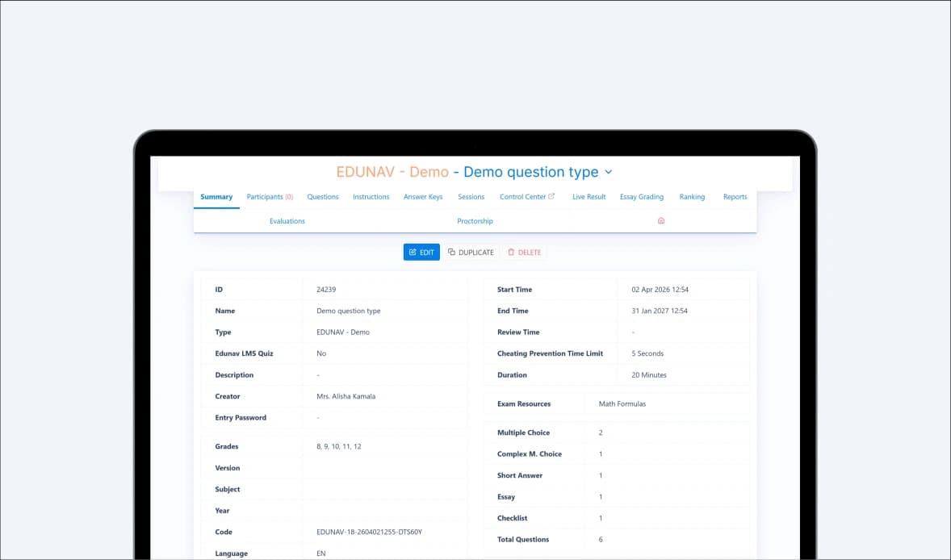The width and height of the screenshot is (951, 560).
Task: Go to the Questions tab
Action: tap(323, 197)
